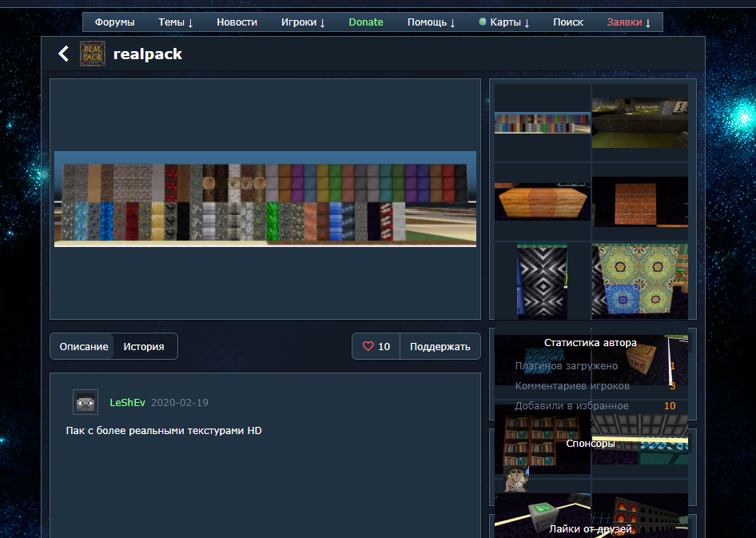The image size is (756, 538).
Task: Open the Поиск search page
Action: (x=568, y=22)
